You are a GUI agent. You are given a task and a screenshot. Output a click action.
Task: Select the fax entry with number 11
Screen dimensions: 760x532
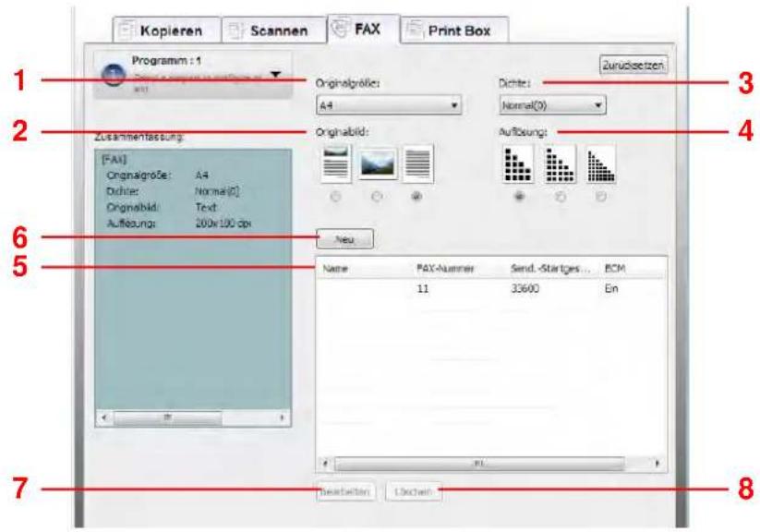pyautogui.click(x=491, y=288)
